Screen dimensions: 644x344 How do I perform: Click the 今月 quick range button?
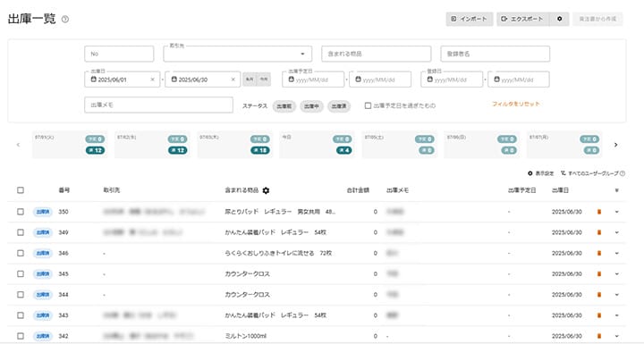point(264,80)
